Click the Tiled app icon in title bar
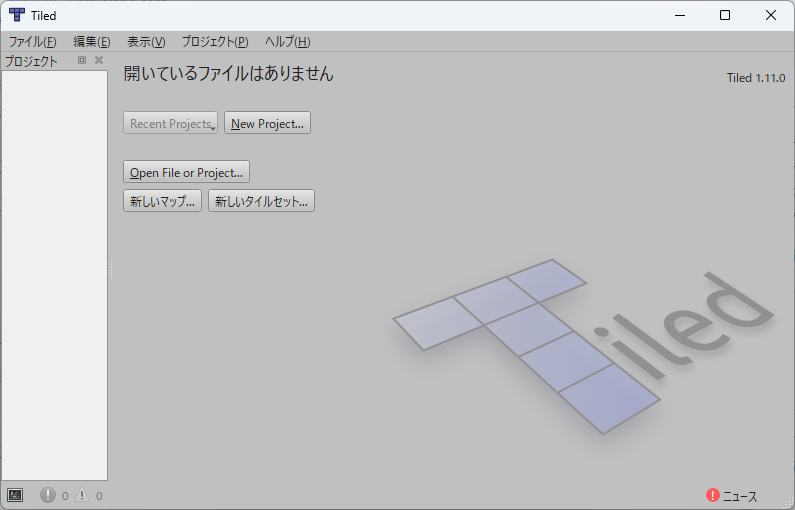The width and height of the screenshot is (795, 510). click(17, 15)
